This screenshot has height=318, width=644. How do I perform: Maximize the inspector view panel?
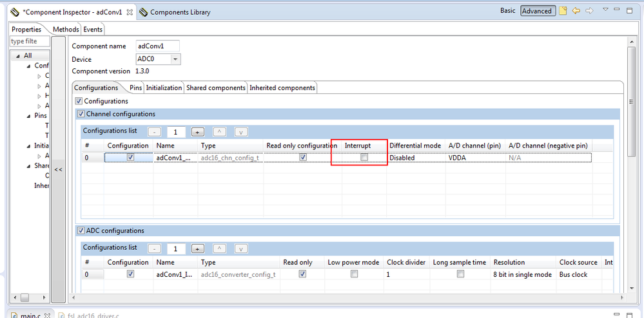click(x=629, y=11)
